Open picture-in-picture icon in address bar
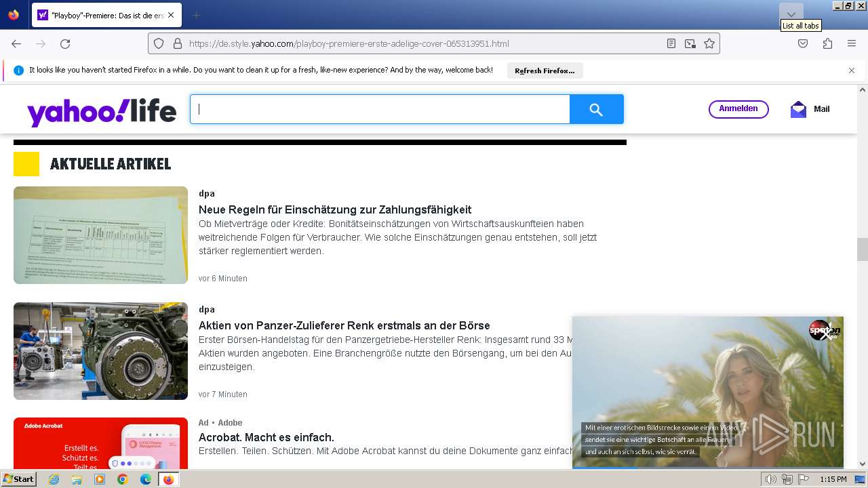 [x=690, y=43]
